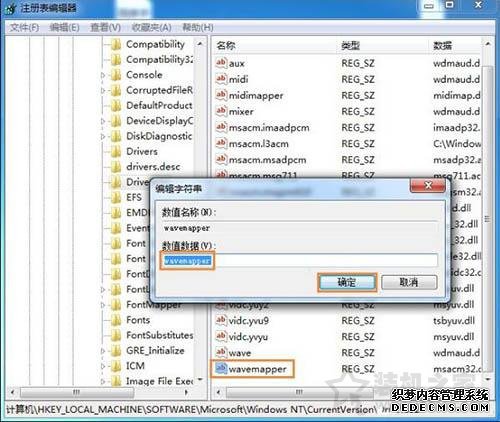Click the wave string value icon

pyautogui.click(x=221, y=352)
